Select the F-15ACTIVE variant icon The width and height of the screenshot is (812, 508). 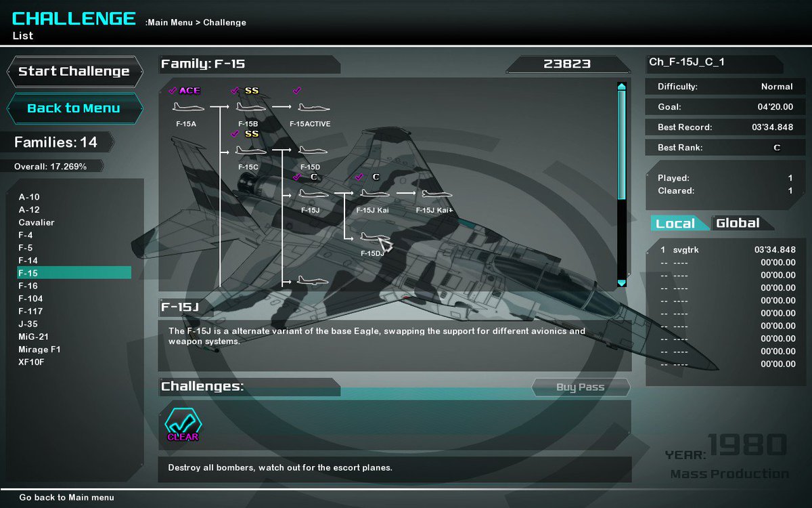coord(313,108)
